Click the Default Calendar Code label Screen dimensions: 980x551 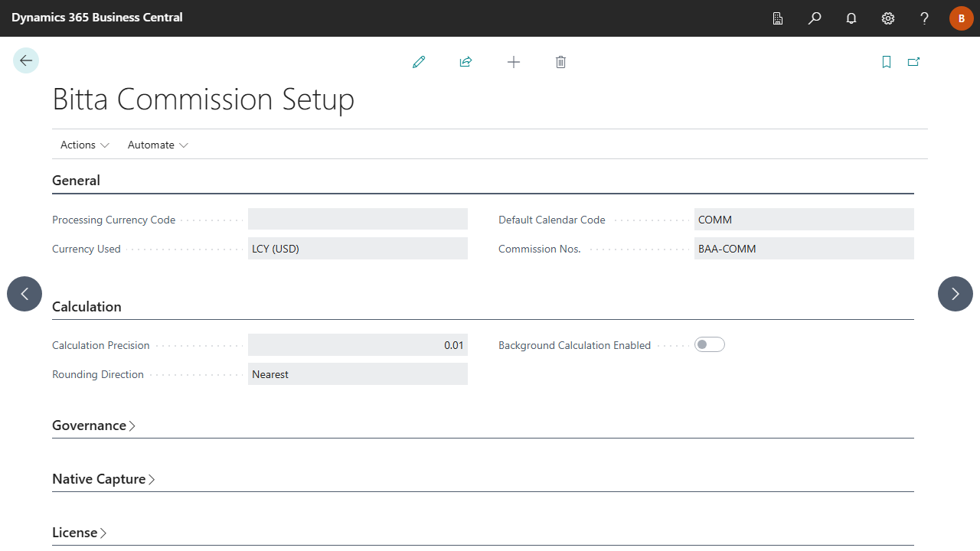(552, 220)
